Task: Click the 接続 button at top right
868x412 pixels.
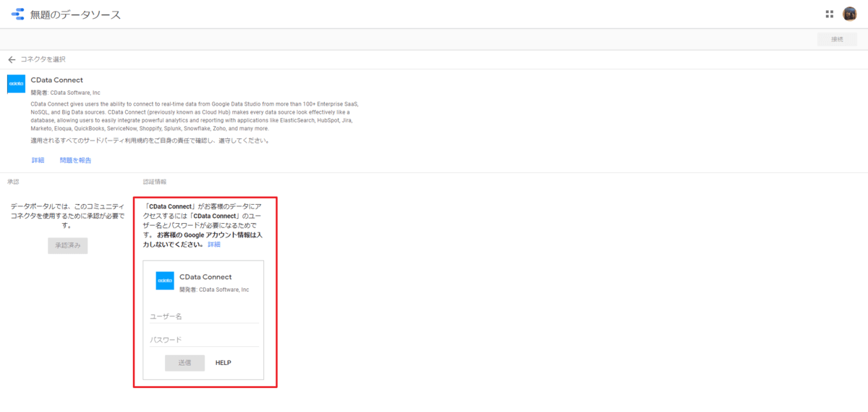Action: [837, 39]
